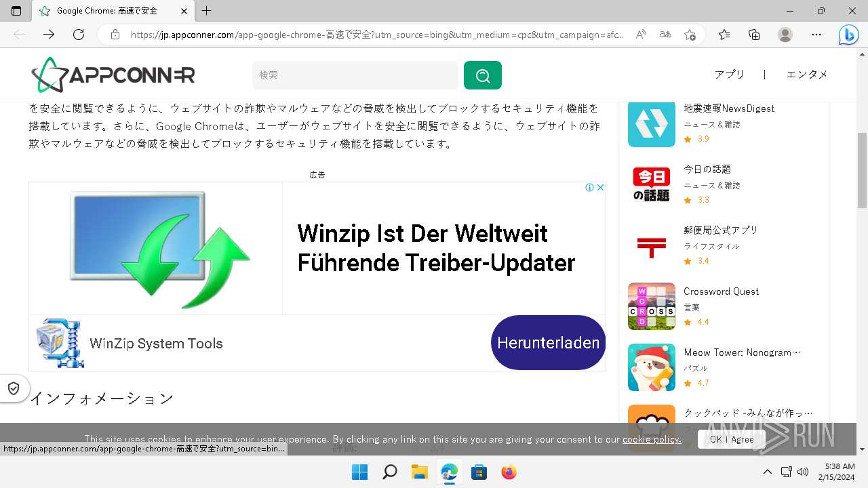Screen dimensions: 868x488
Task: Open the browser profile avatar
Action: (x=785, y=35)
